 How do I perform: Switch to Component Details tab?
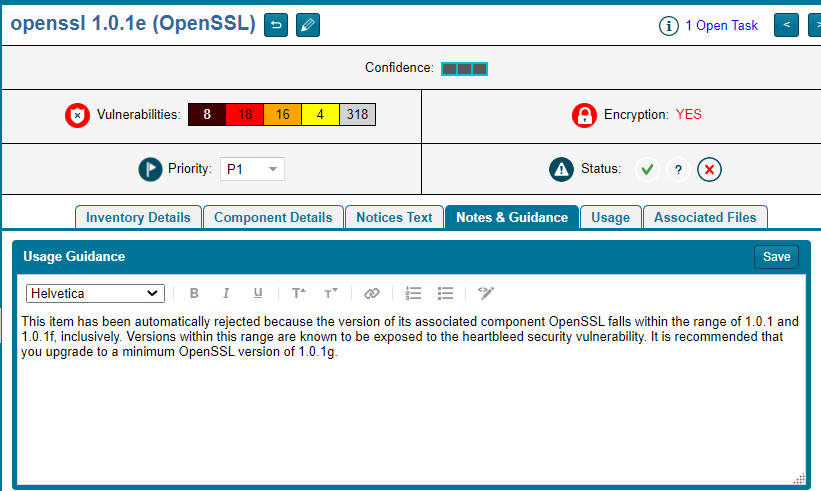273,217
